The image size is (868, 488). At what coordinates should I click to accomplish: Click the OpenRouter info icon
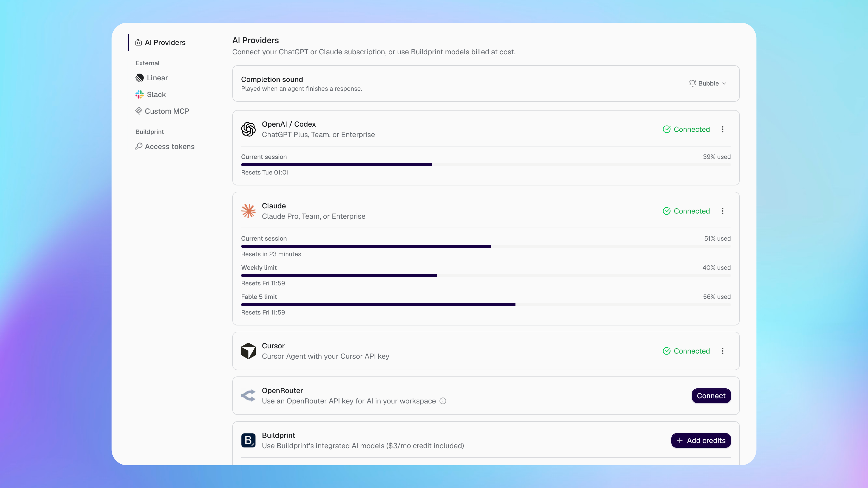pyautogui.click(x=443, y=401)
